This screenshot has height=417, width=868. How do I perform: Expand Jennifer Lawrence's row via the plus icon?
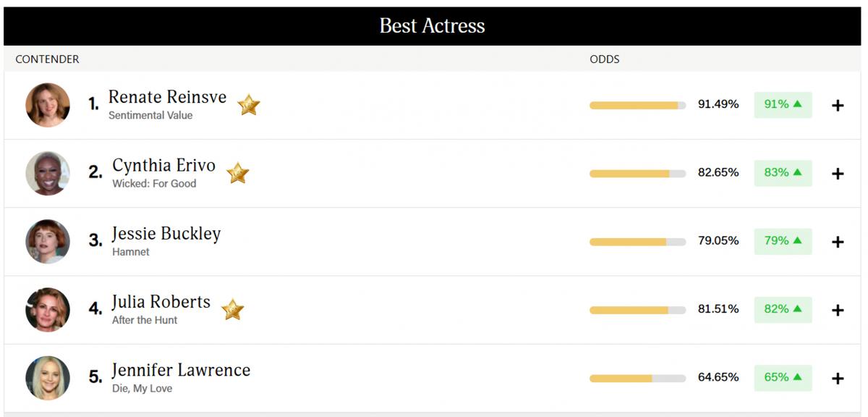point(838,378)
